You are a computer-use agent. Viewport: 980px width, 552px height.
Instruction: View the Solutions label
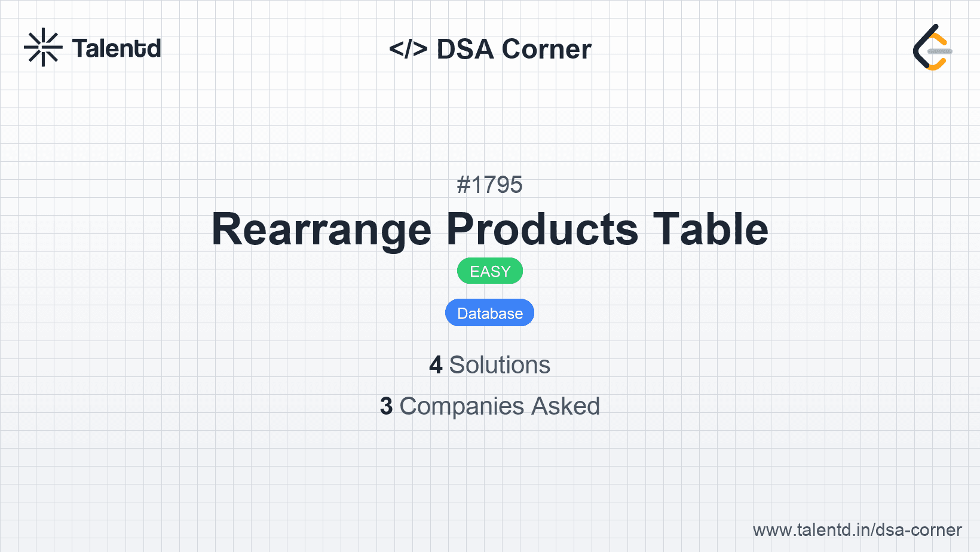(x=500, y=365)
